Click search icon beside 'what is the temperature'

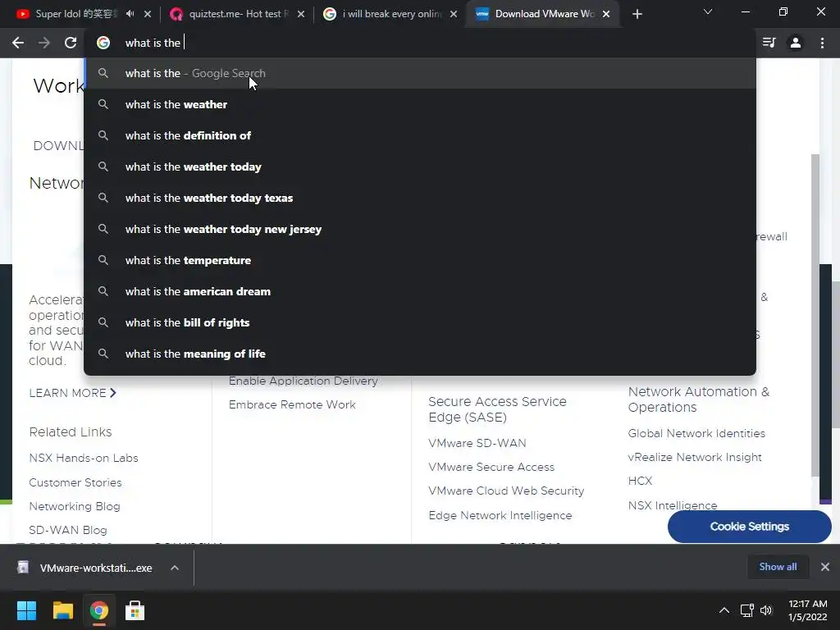tap(103, 260)
